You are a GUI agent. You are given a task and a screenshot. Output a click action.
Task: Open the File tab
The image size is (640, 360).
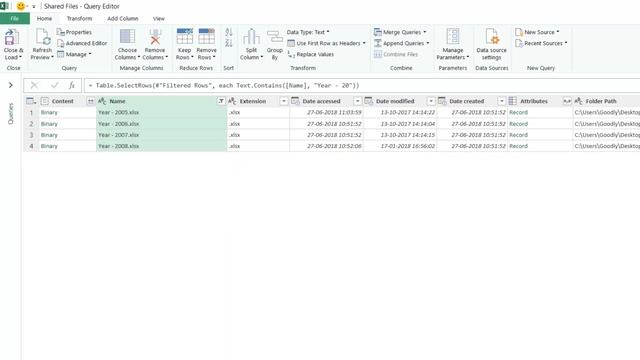[15, 18]
